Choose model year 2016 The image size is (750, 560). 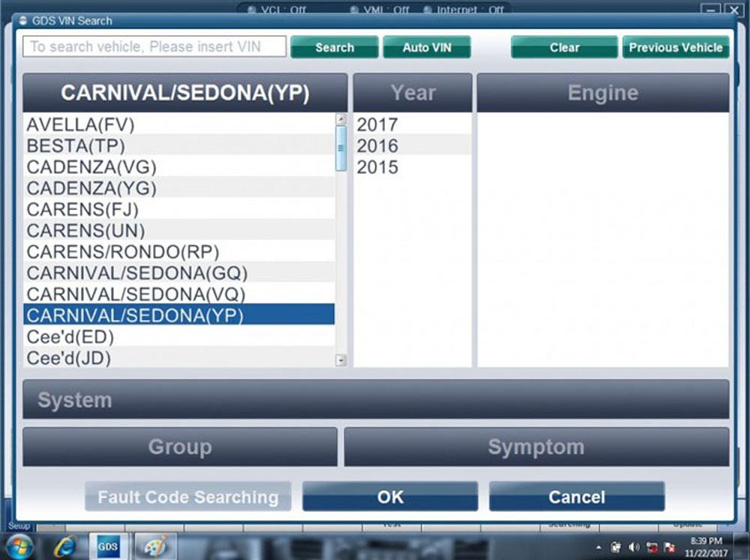click(x=412, y=145)
